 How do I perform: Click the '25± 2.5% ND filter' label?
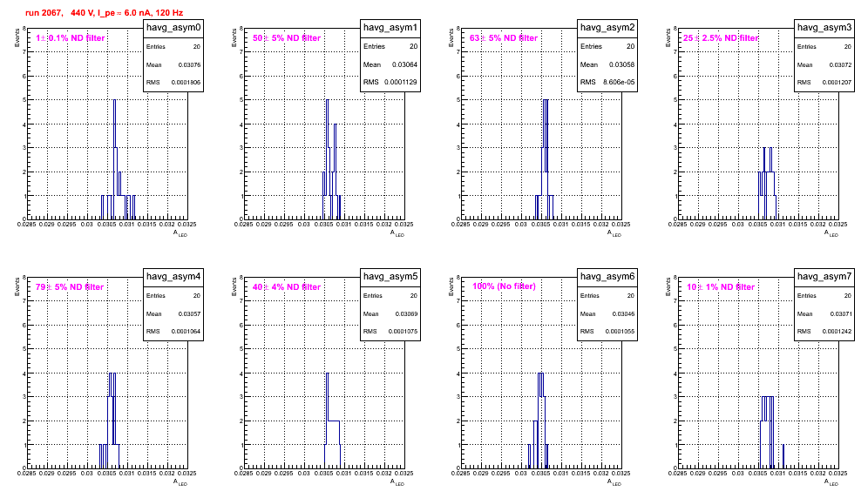tap(721, 38)
